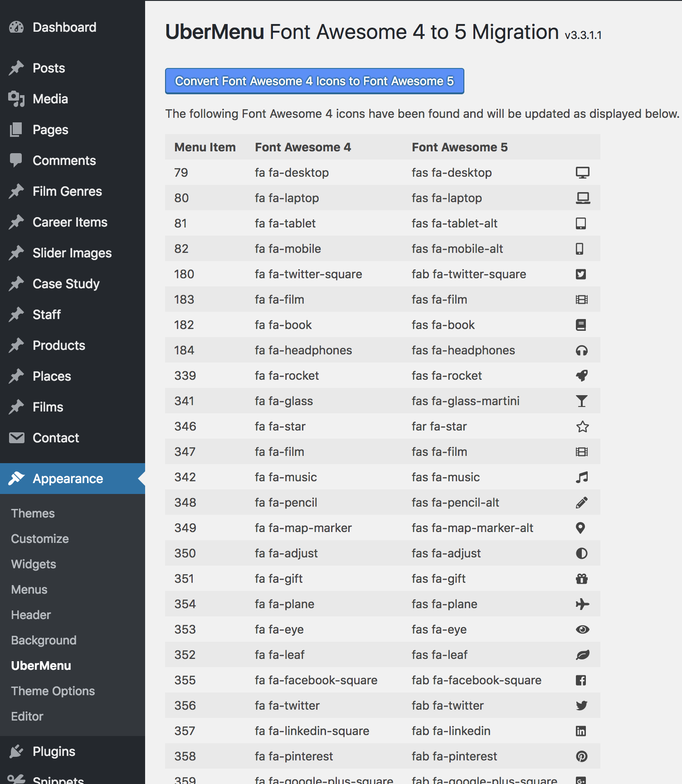The image size is (682, 784).
Task: Click the Twitter bird icon in row 356
Action: tap(582, 706)
